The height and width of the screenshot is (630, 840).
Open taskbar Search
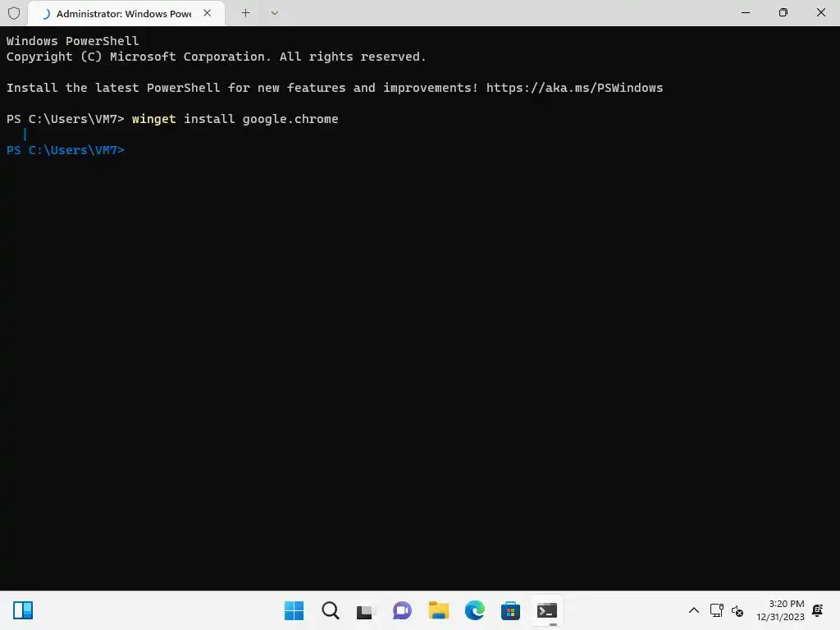click(x=330, y=610)
